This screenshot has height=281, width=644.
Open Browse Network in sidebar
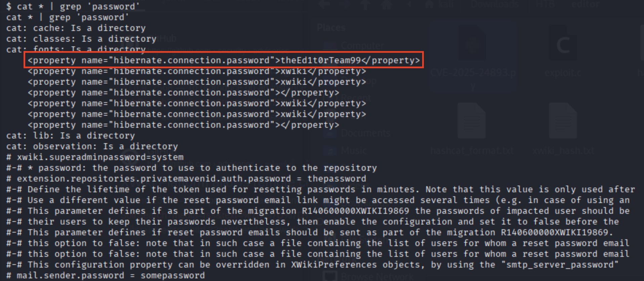(x=377, y=276)
